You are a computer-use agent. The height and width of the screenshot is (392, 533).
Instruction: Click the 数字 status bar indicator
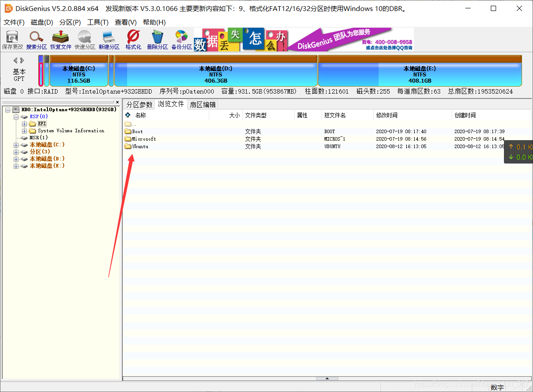[x=497, y=387]
